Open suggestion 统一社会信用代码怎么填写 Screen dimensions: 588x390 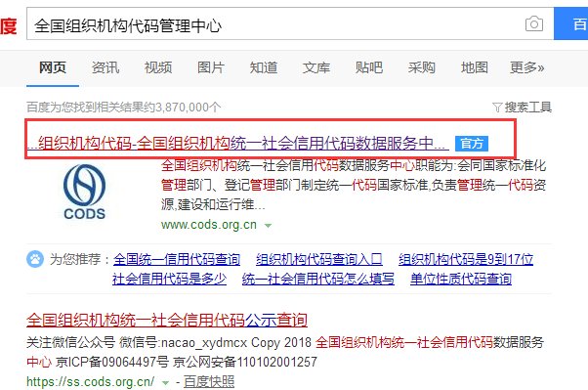click(318, 279)
